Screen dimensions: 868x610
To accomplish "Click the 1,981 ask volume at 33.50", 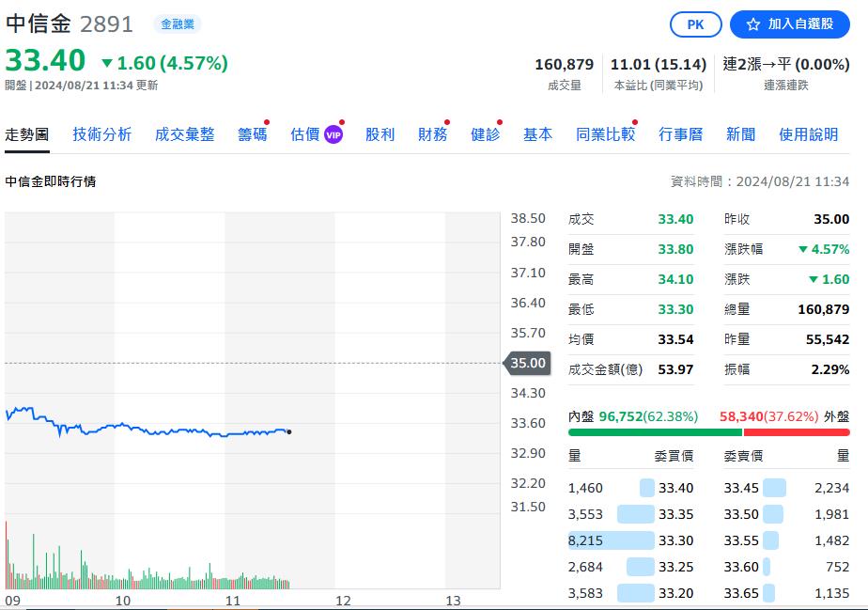I will point(831,515).
